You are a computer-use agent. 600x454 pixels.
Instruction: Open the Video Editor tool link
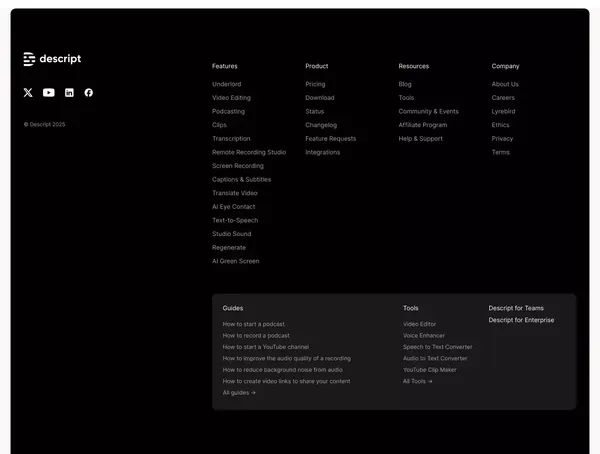(419, 324)
